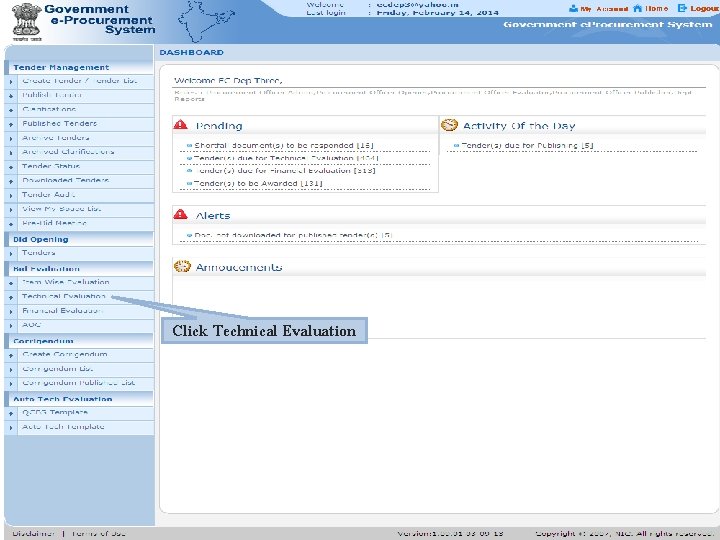Open Tender Status in sidebar

click(51, 166)
